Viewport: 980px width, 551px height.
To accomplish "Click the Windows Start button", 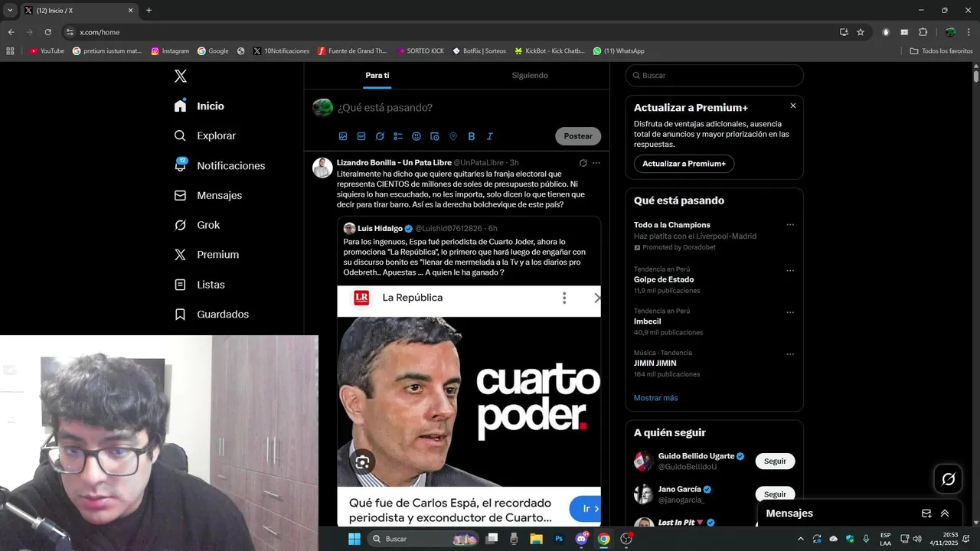I will coord(354,539).
